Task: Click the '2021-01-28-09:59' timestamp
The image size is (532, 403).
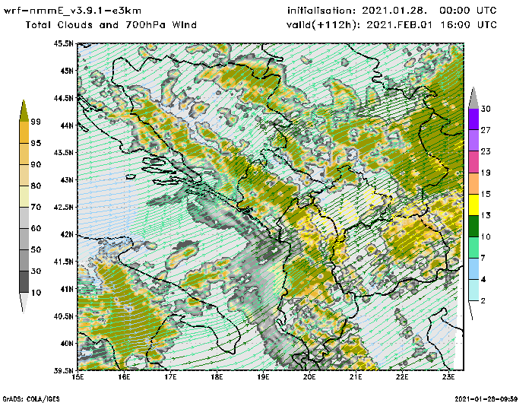Action: tap(486, 399)
